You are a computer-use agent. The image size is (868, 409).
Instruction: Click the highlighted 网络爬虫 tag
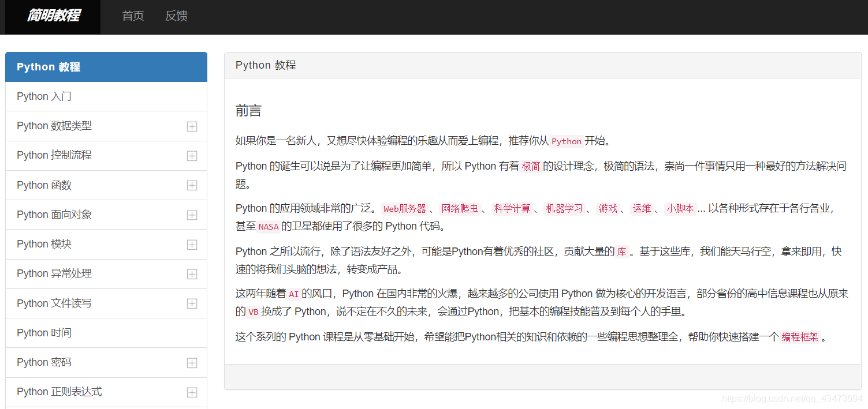pos(460,209)
